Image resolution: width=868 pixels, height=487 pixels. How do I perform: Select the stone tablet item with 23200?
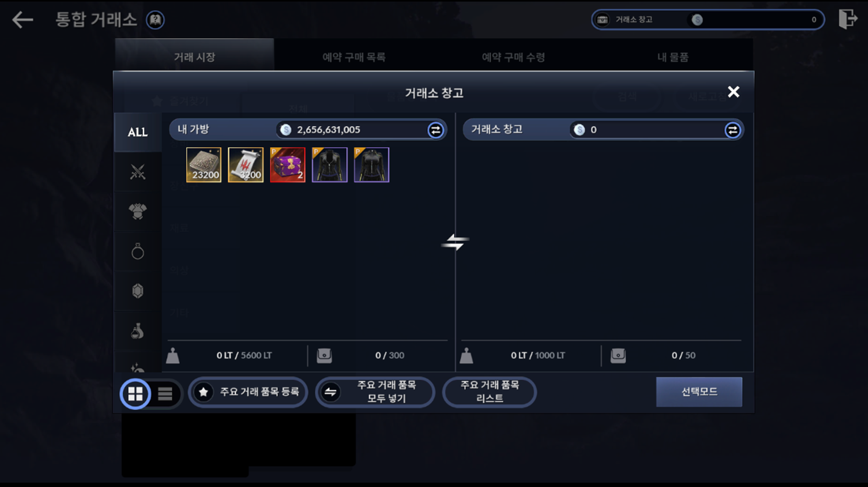[204, 165]
